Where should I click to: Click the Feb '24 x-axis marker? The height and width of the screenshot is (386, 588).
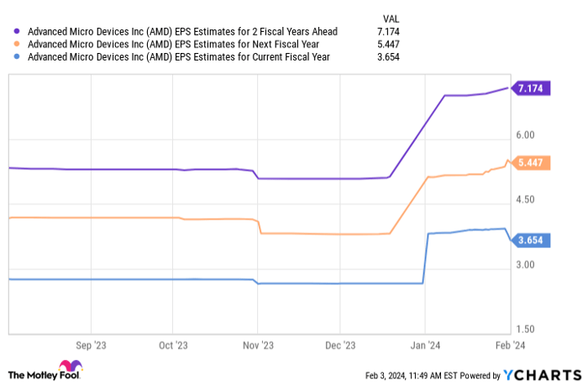[510, 344]
